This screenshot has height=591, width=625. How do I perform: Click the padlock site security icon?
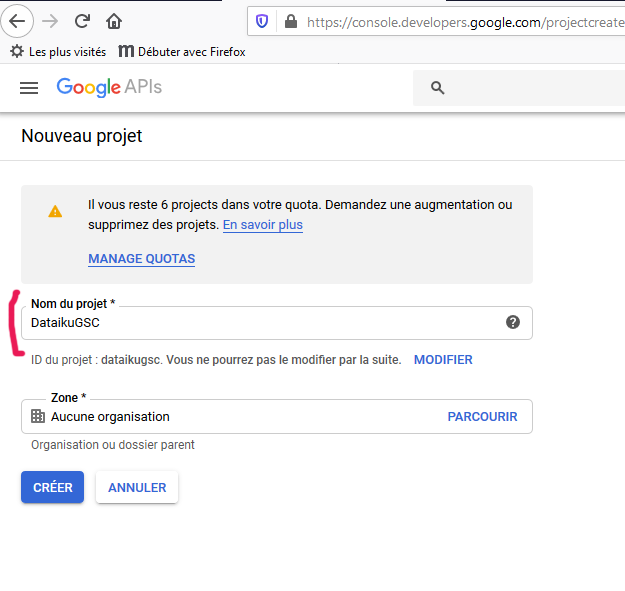pos(291,22)
